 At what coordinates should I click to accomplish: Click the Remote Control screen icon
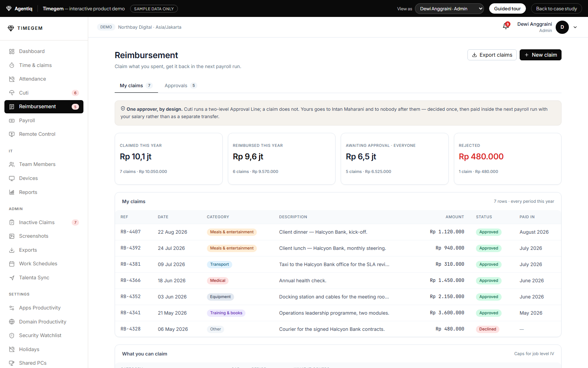point(12,134)
